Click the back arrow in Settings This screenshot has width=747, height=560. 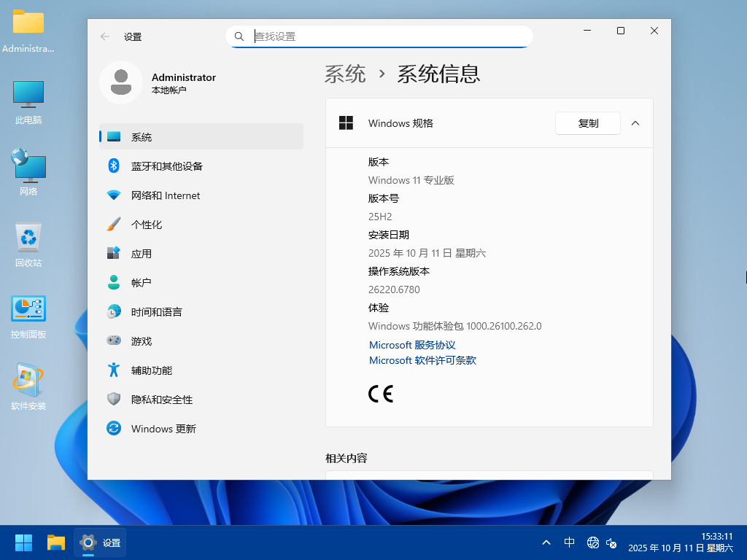click(x=105, y=36)
